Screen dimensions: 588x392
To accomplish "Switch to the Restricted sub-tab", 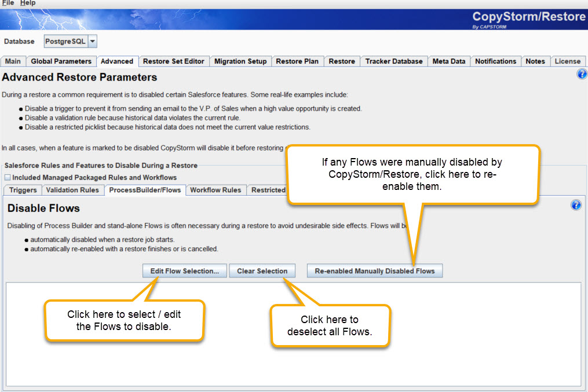I will coord(268,190).
